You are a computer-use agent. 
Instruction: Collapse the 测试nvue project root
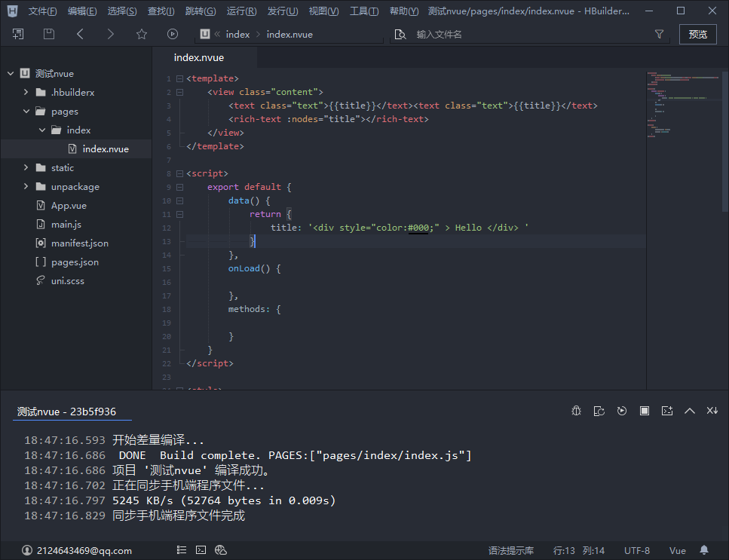coord(11,73)
